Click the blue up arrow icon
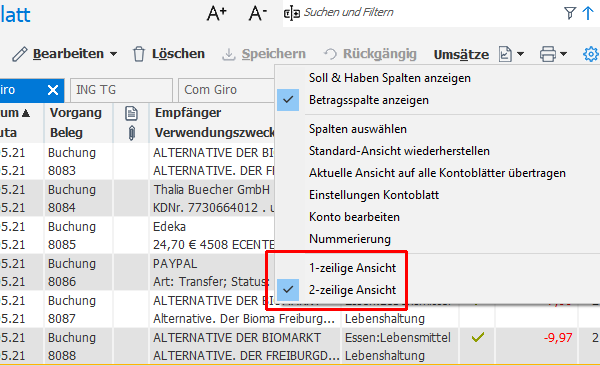The height and width of the screenshot is (366, 600). click(588, 13)
